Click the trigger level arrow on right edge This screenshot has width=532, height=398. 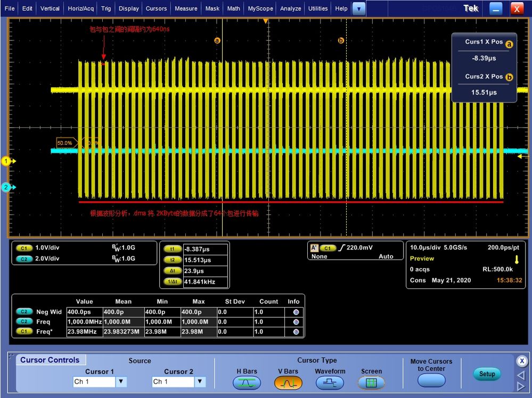pyautogui.click(x=520, y=156)
